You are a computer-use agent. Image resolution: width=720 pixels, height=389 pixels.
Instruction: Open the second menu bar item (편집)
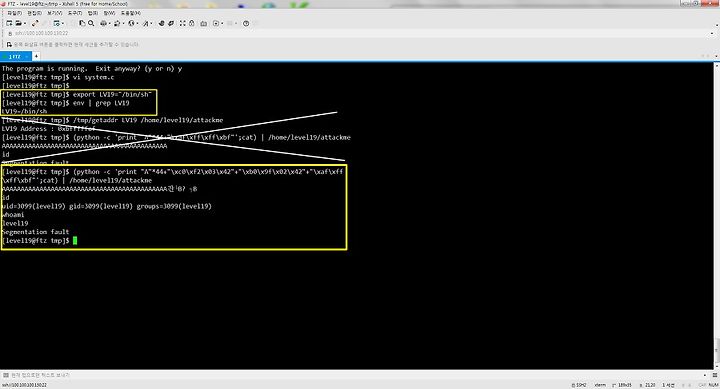(x=34, y=13)
